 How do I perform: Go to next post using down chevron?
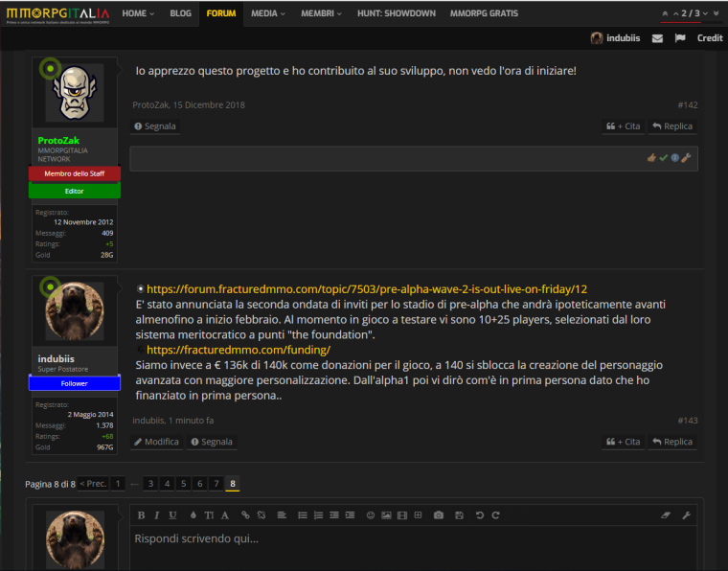(705, 14)
